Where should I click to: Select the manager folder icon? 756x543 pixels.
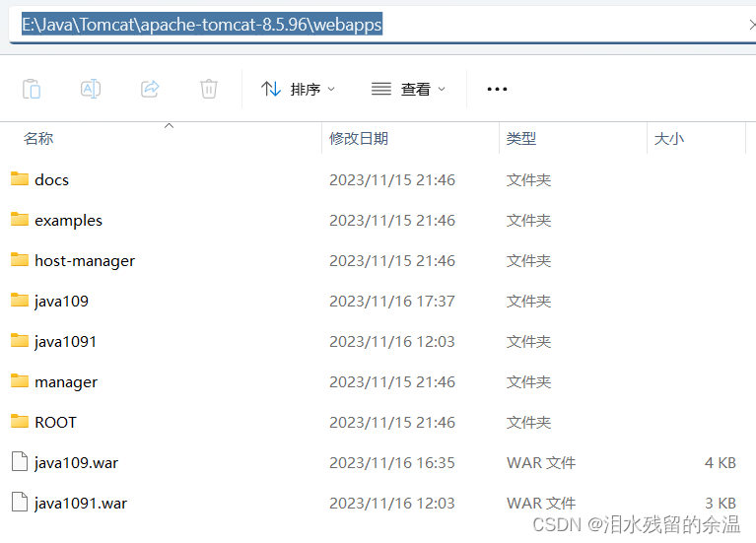(x=20, y=381)
